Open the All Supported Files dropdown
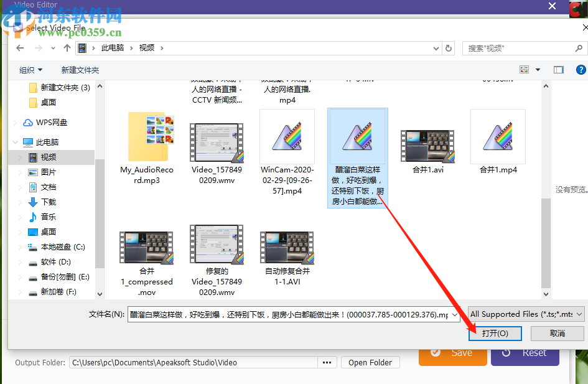Image resolution: width=588 pixels, height=384 pixels. [525, 314]
